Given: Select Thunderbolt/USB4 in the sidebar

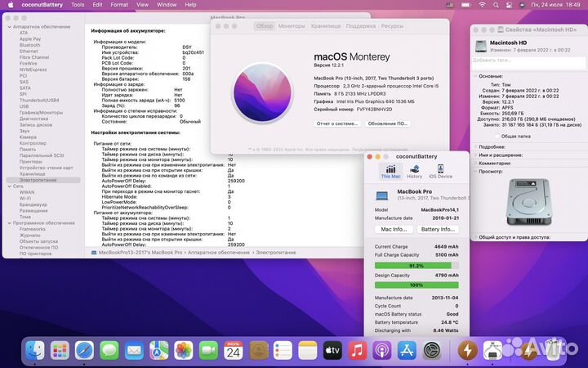Looking at the screenshot, I should pyautogui.click(x=39, y=101).
